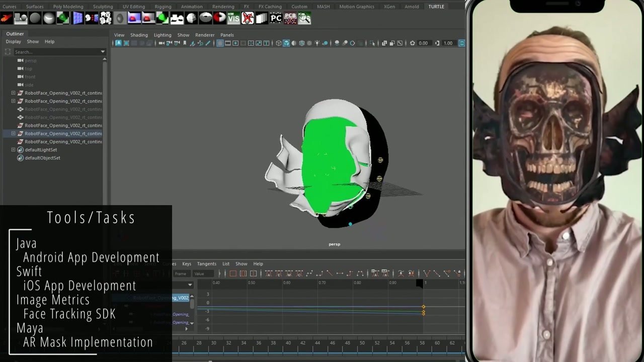Toggle the wireframe cube icon

pyautogui.click(x=279, y=43)
